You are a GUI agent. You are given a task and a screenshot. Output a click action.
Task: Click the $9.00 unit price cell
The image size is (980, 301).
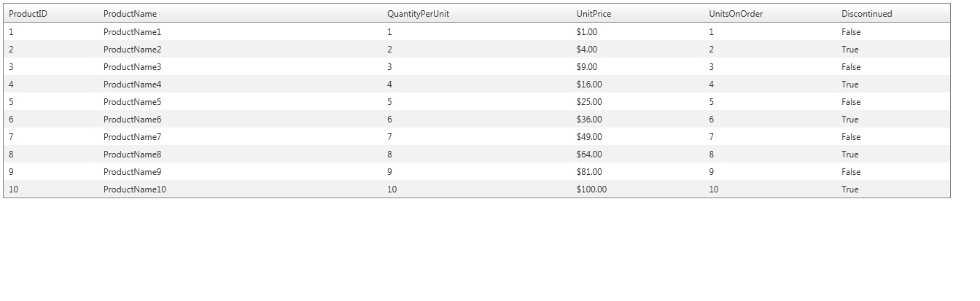click(x=586, y=67)
